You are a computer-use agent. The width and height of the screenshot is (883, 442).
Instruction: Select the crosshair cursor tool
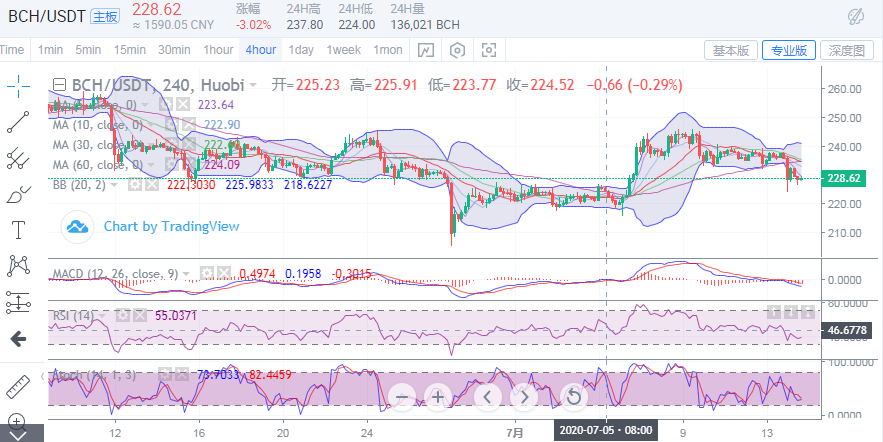(x=18, y=86)
